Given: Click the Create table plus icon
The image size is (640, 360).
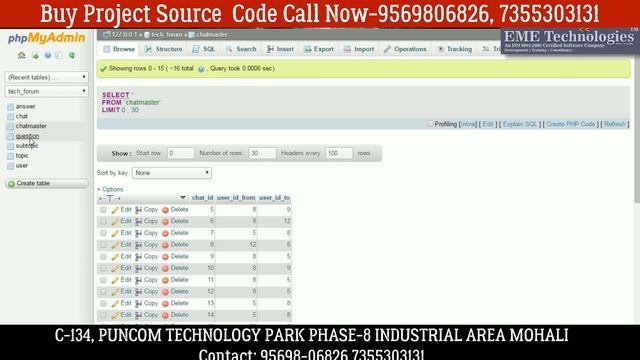Looking at the screenshot, I should coord(11,184).
